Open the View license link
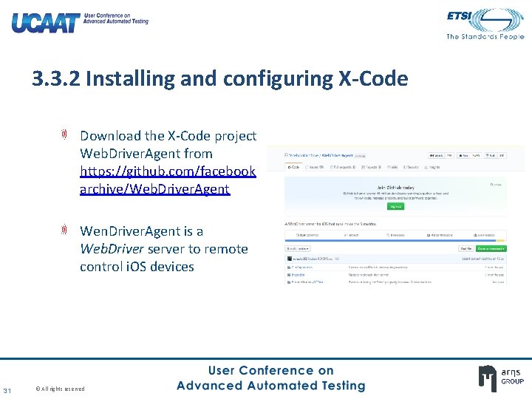Screen dimensions: 532x399 click(484, 235)
